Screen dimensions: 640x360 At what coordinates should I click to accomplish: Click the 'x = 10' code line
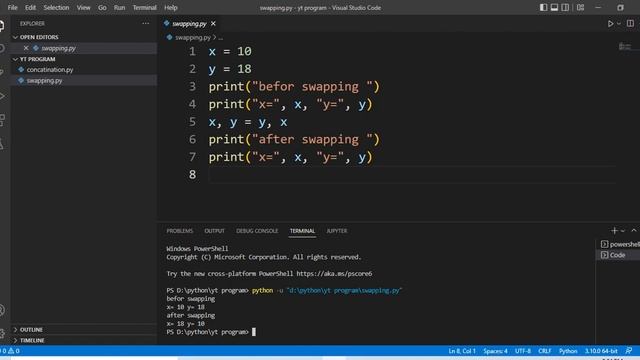pos(230,51)
